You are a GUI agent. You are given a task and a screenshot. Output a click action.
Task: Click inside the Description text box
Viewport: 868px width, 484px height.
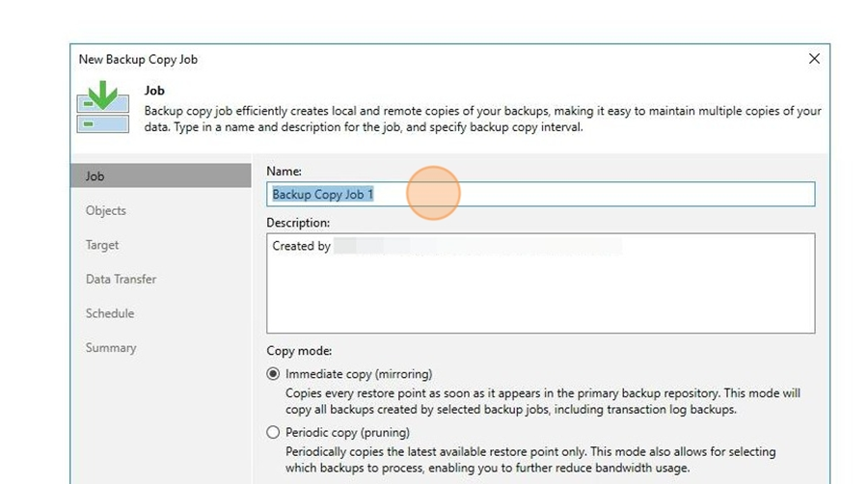(x=540, y=283)
